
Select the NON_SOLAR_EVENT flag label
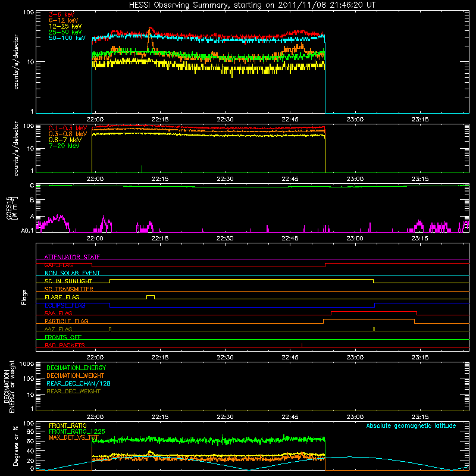coord(72,273)
